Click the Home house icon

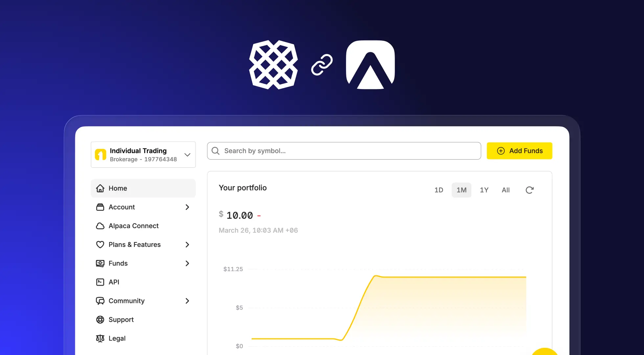tap(100, 188)
